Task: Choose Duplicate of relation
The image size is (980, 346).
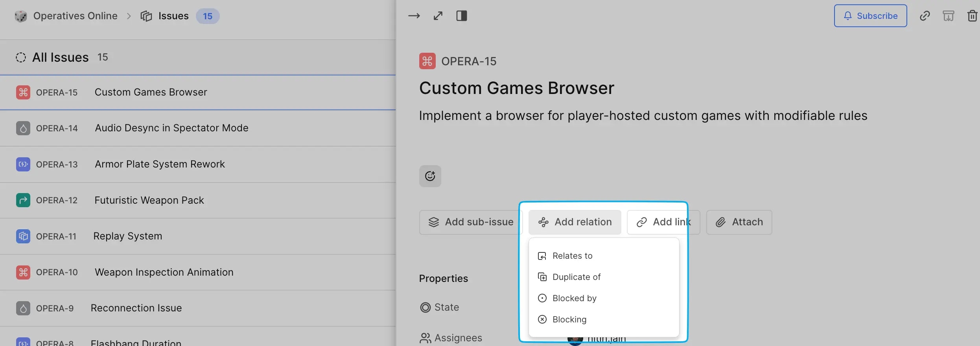Action: tap(604, 277)
